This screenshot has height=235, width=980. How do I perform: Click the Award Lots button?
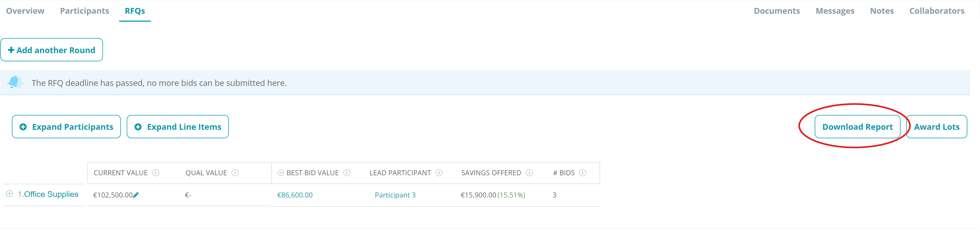tap(937, 127)
